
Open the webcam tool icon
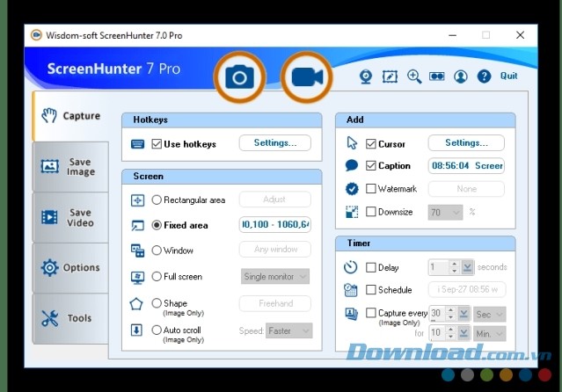[366, 76]
